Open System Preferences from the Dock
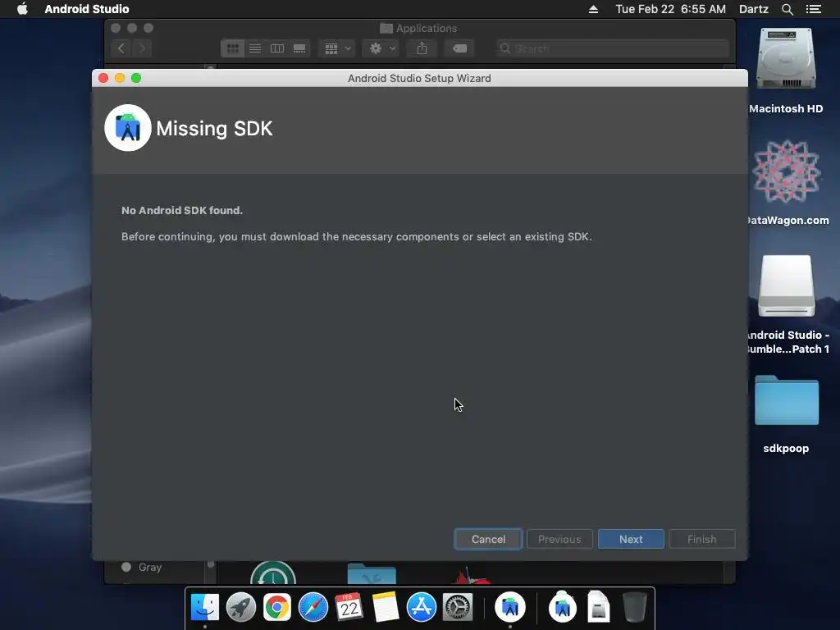Image resolution: width=840 pixels, height=630 pixels. point(458,608)
